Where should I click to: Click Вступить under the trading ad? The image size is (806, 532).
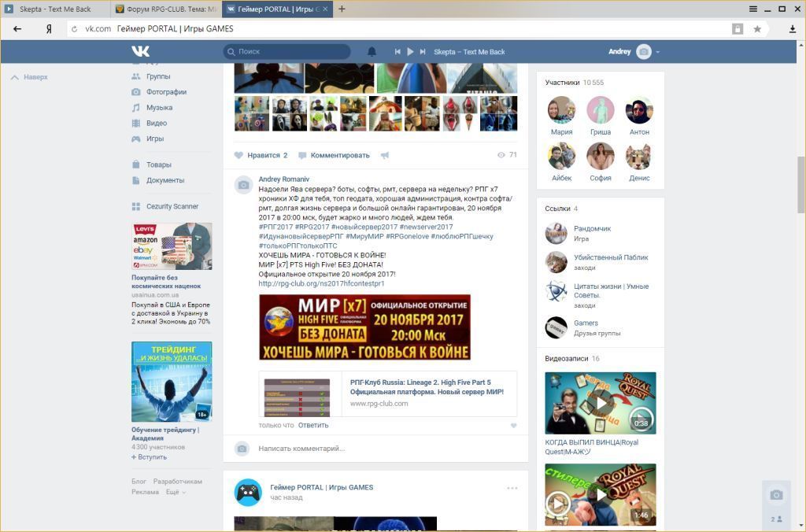coord(149,457)
